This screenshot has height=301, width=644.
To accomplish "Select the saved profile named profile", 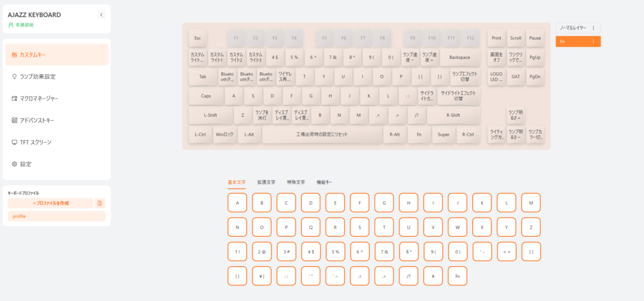I will pyautogui.click(x=57, y=216).
